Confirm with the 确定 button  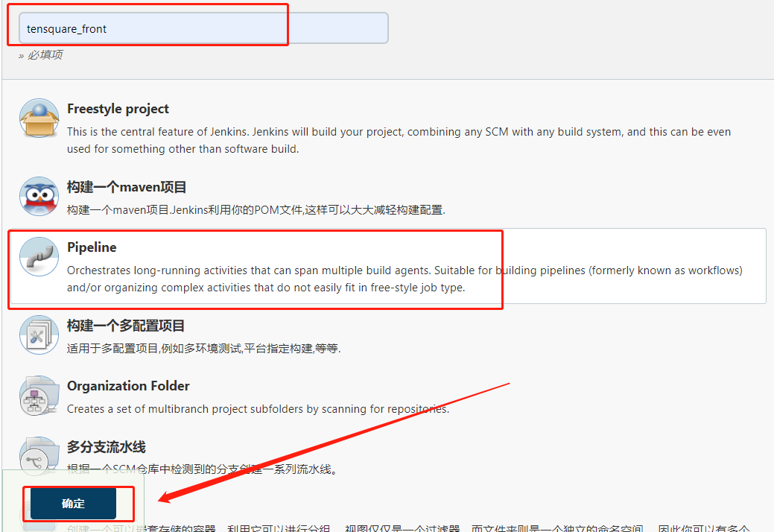(73, 504)
